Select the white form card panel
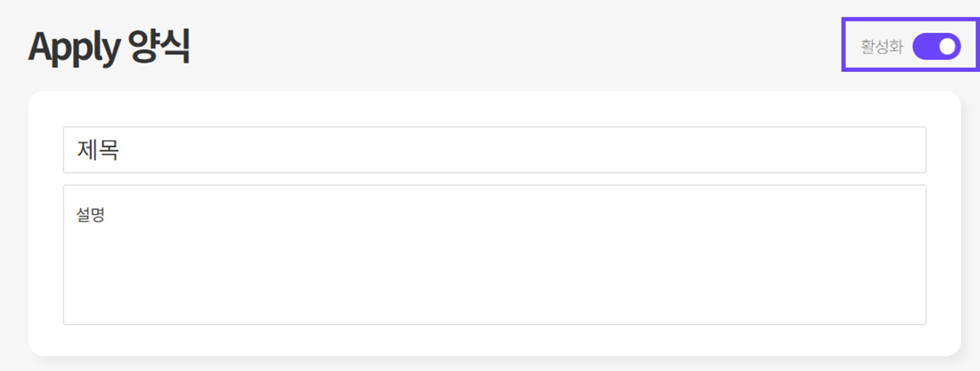Viewport: 980px width, 371px height. point(494,340)
